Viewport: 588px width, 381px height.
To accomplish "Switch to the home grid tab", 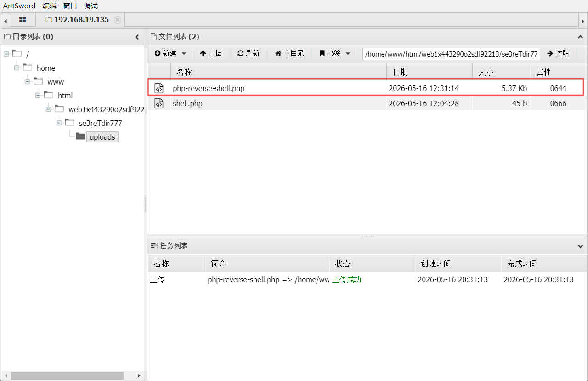I will pos(23,20).
